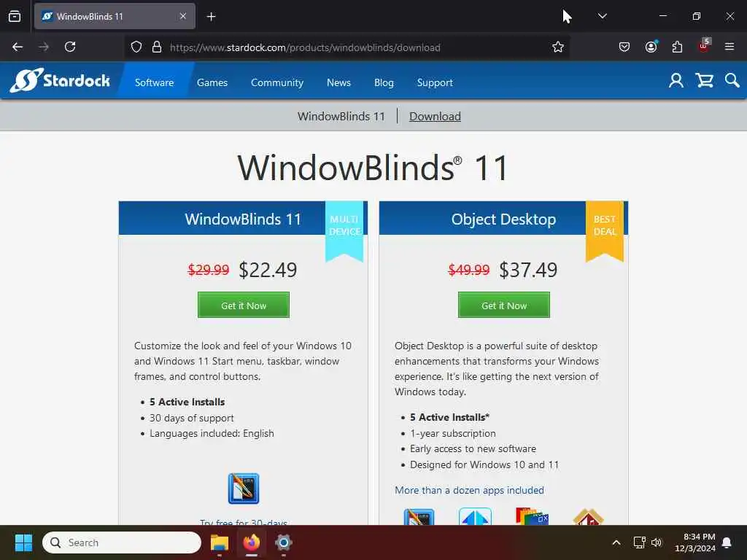
Task: Close the WindowBlinds 11 tab
Action: point(183,16)
